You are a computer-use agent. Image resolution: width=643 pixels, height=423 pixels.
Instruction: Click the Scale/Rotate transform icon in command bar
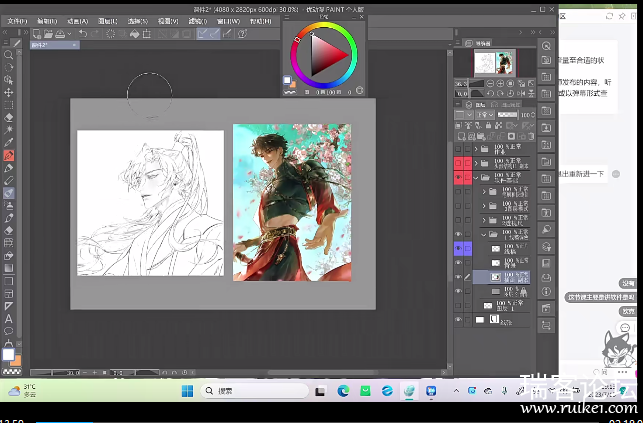coord(147,34)
